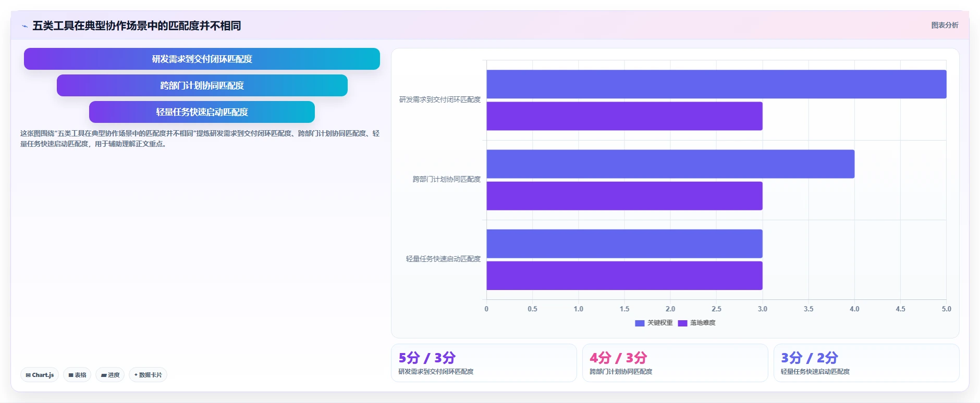Screen dimensions: 980x403
Task: Click the 4分 / 3分 data card
Action: (675, 363)
